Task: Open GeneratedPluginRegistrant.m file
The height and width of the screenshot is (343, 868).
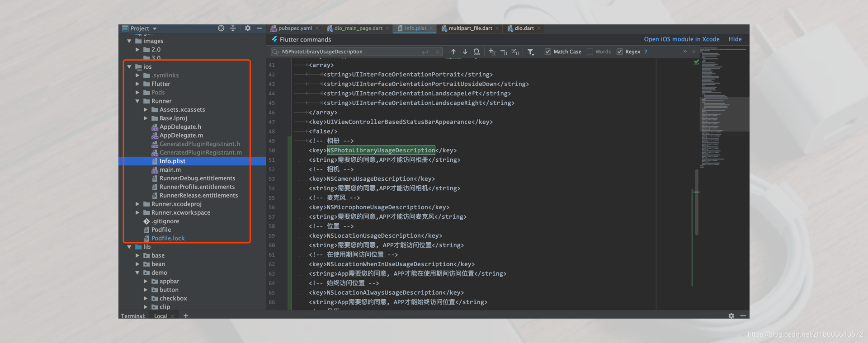Action: 200,153
